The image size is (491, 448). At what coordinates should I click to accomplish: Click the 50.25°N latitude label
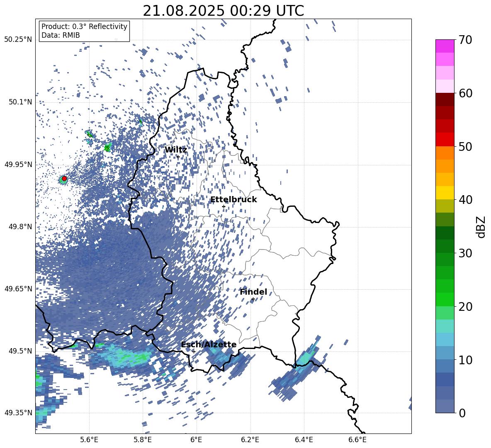[x=18, y=40]
